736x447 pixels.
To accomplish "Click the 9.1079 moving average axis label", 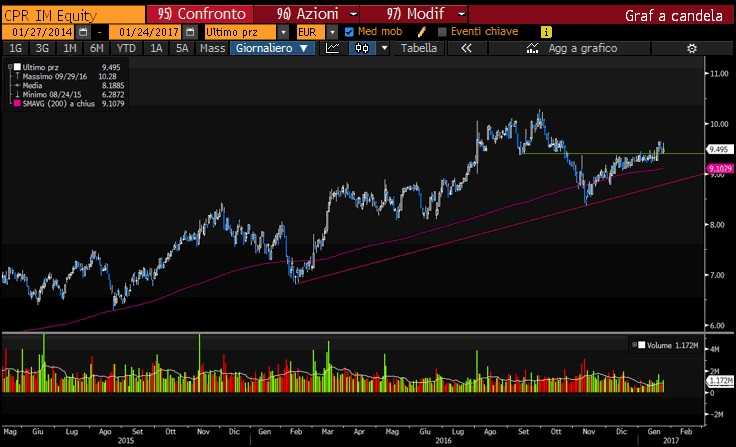I will point(720,169).
